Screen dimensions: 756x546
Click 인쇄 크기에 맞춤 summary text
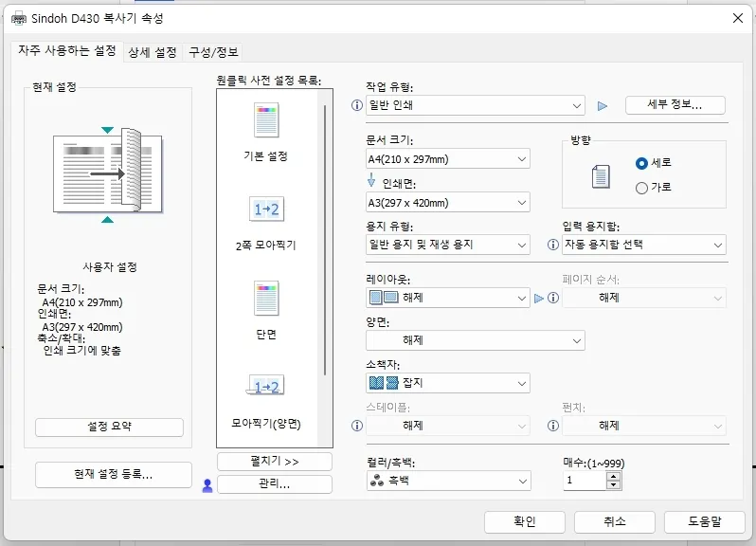pyautogui.click(x=82, y=351)
